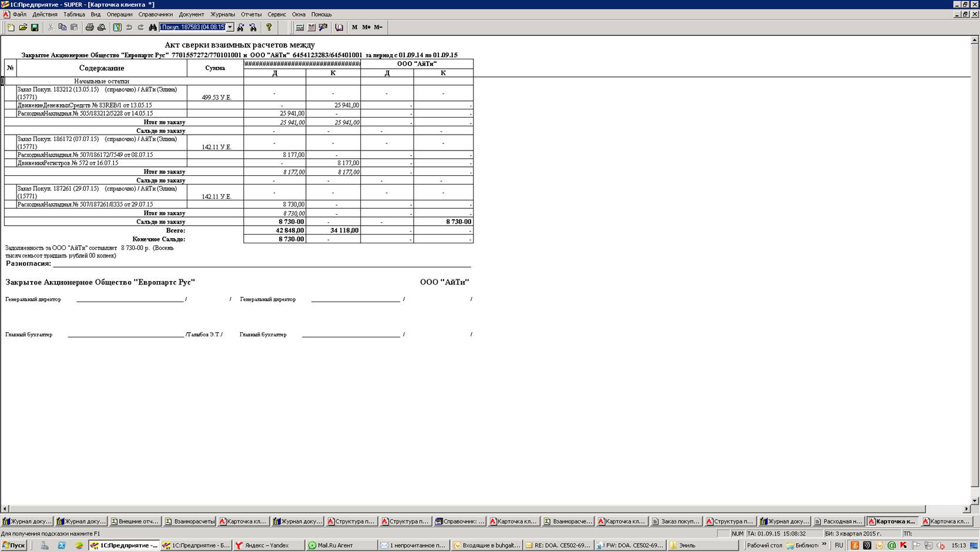Image resolution: width=980 pixels, height=552 pixels.
Task: Click the Пуск start button
Action: [x=14, y=546]
